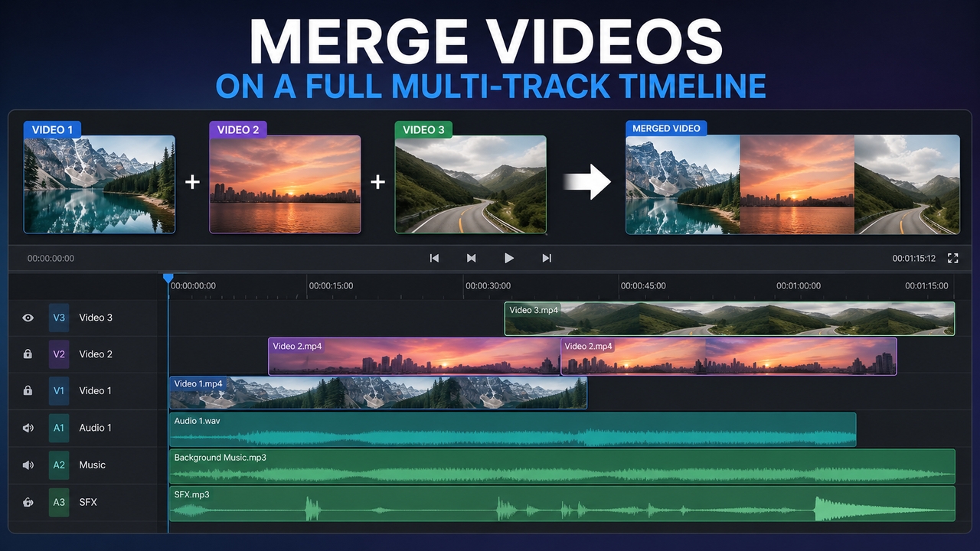Screen dimensions: 980x551
Task: Select the V3 track badge
Action: point(59,318)
